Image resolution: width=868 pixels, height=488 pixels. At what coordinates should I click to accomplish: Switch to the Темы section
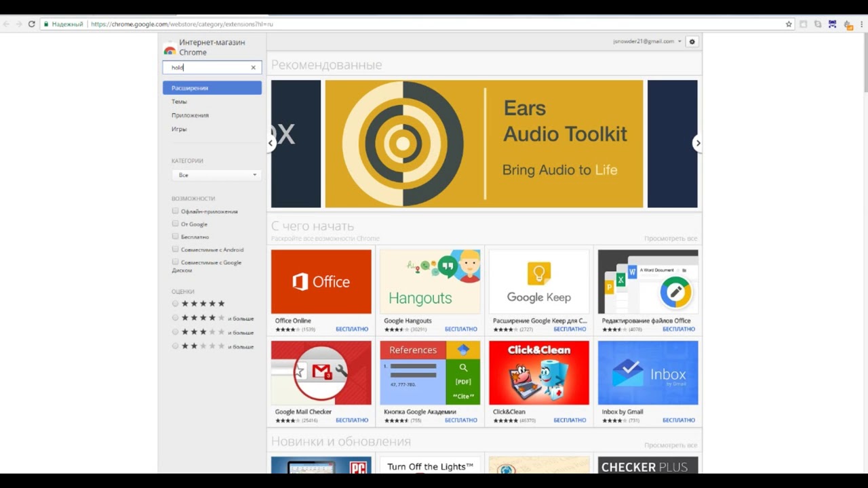pos(179,102)
